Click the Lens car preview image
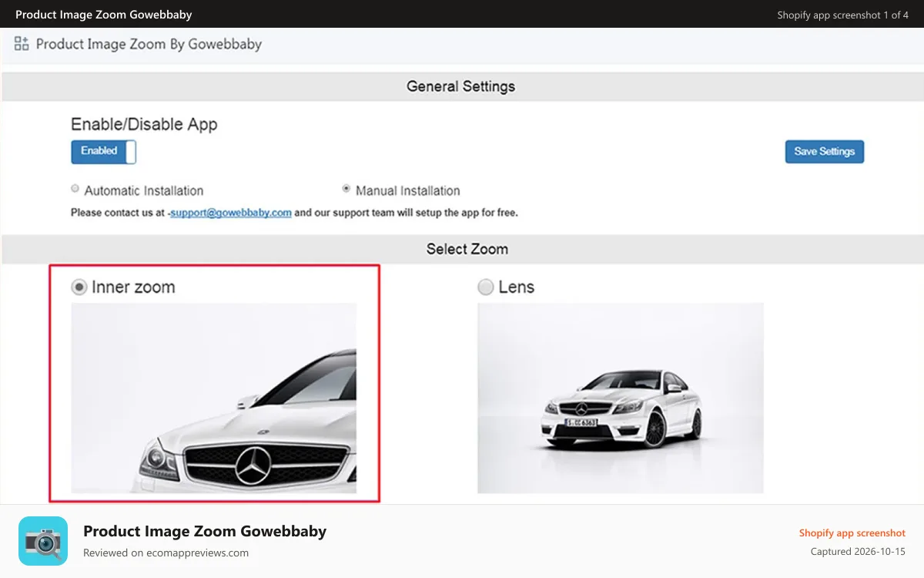Image resolution: width=924 pixels, height=578 pixels. (621, 398)
